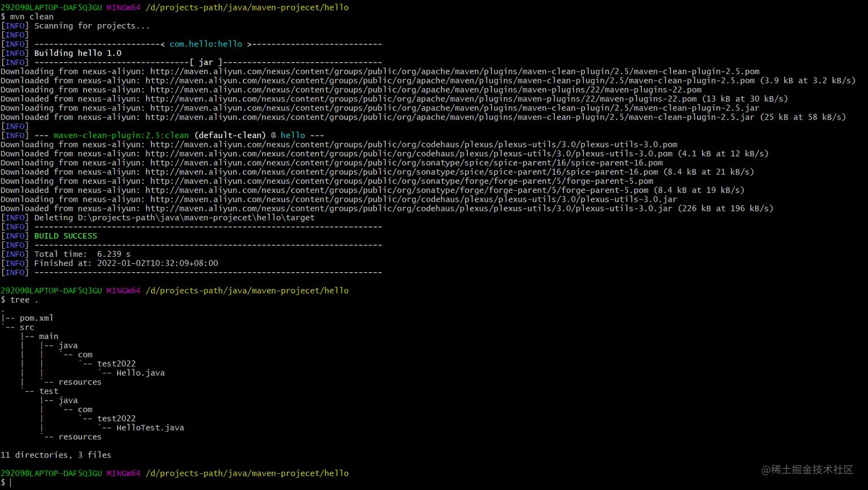Click the 'main' directory entry in tree
The image size is (868, 490).
pos(49,337)
